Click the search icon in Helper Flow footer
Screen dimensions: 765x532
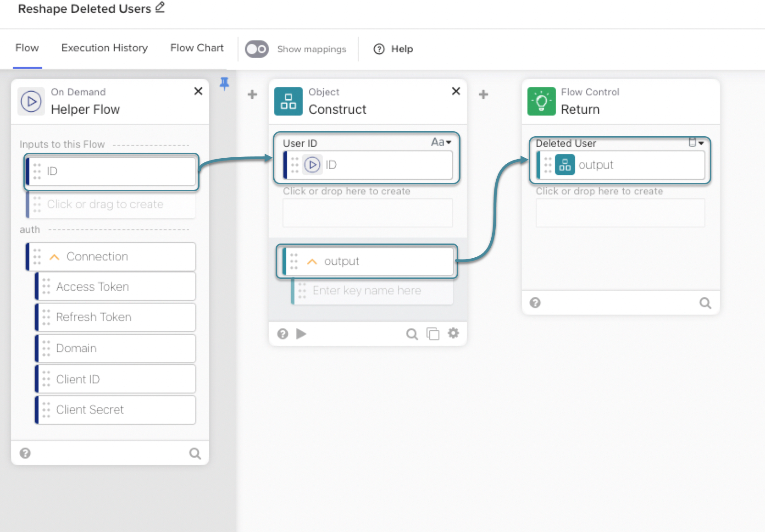coord(195,454)
